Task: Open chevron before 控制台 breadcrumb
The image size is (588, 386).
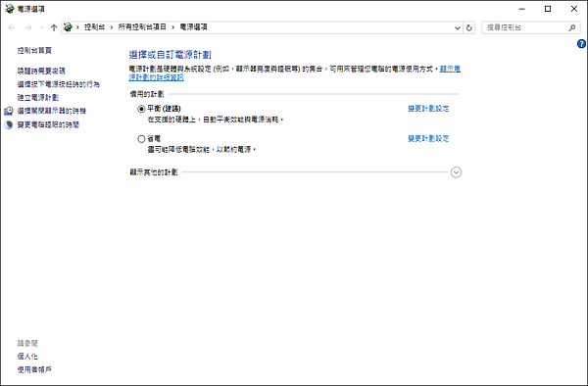Action: tap(77, 27)
